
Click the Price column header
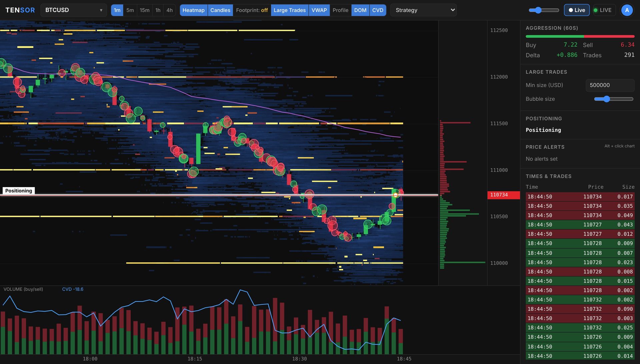[x=596, y=187]
